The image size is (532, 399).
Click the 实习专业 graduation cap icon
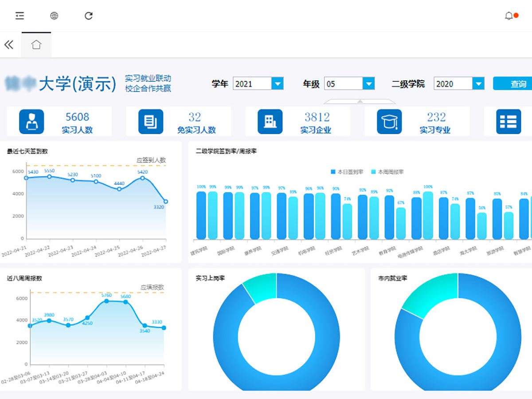coord(389,122)
